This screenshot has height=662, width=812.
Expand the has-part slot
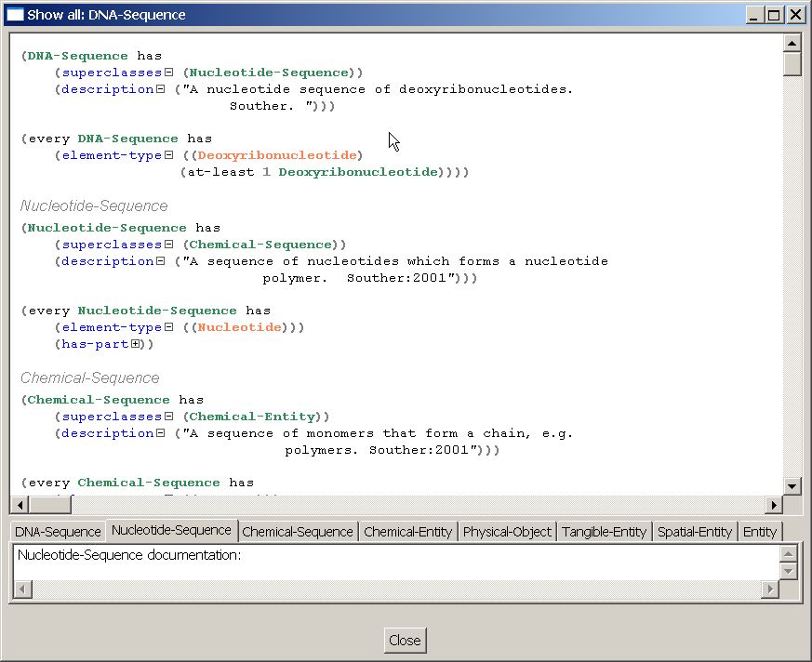click(x=136, y=344)
